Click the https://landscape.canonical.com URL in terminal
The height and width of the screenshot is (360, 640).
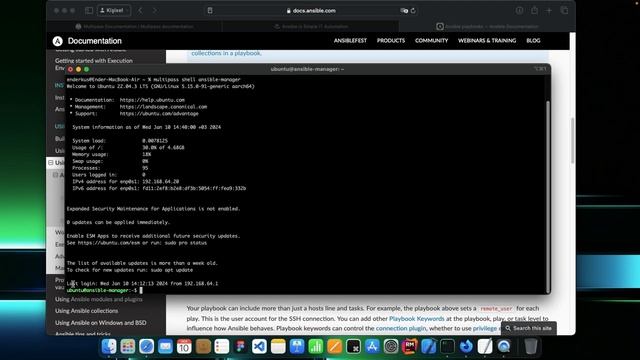[x=163, y=107]
